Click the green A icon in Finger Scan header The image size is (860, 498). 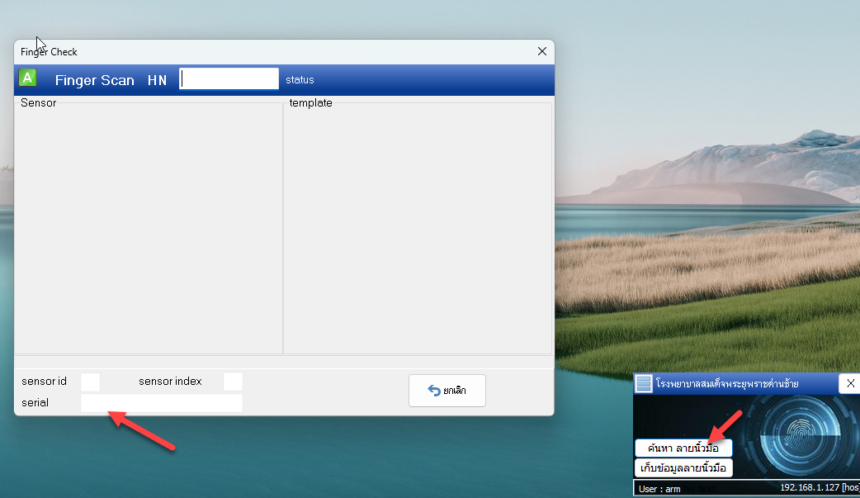(x=28, y=78)
